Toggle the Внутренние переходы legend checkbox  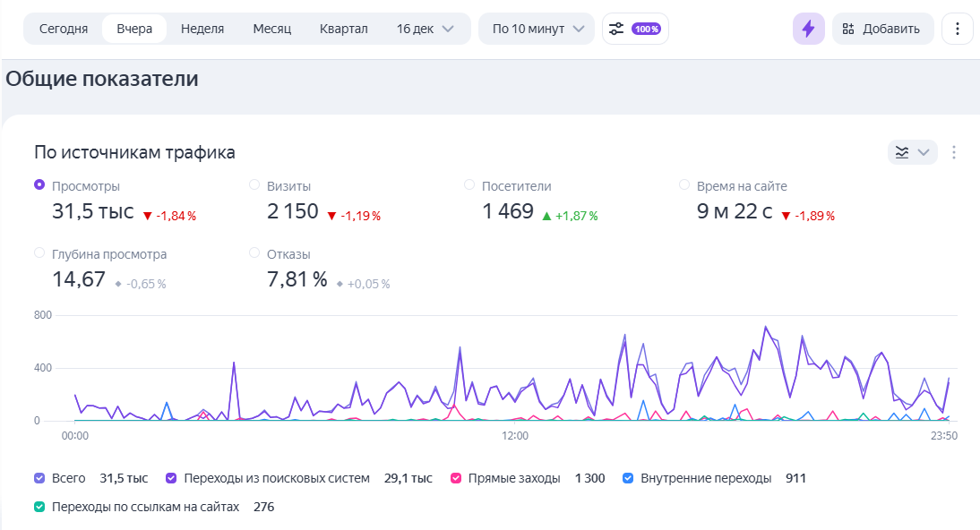click(628, 478)
